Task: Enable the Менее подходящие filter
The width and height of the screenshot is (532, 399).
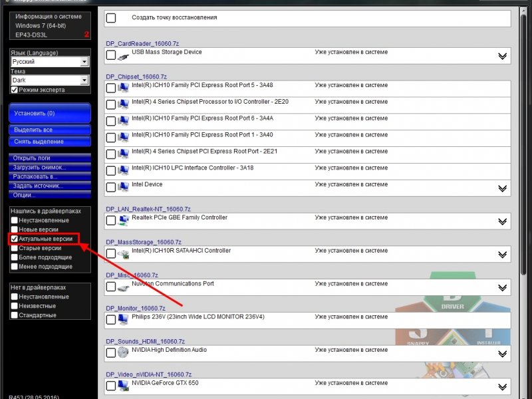Action: (x=14, y=267)
